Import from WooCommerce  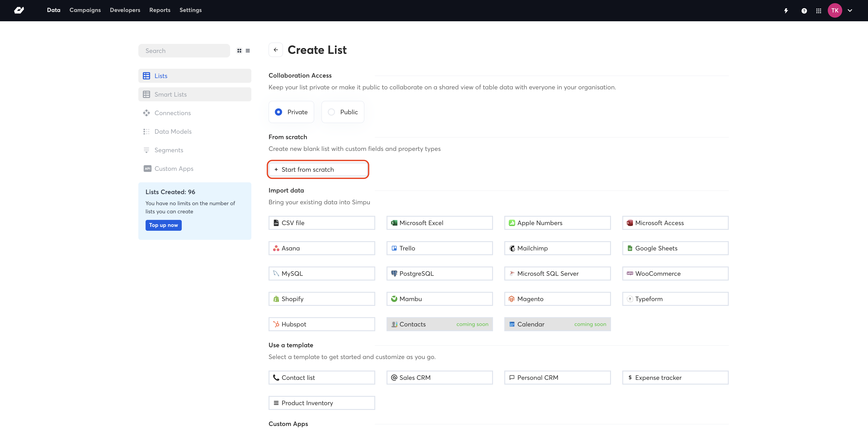click(x=675, y=274)
